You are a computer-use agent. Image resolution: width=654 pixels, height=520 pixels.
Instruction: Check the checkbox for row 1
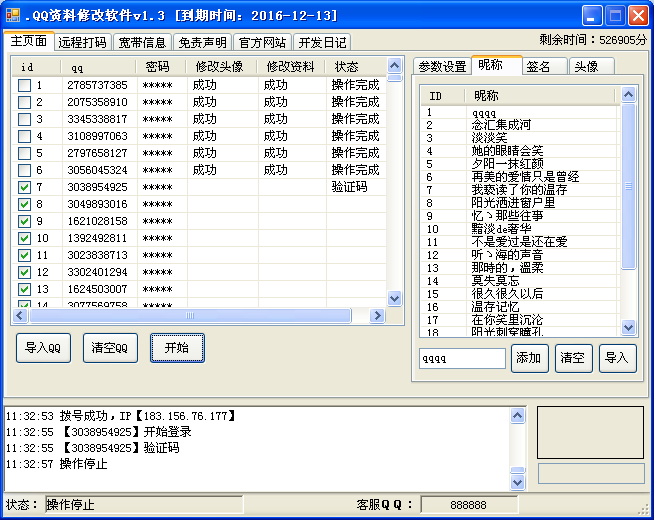click(x=24, y=86)
